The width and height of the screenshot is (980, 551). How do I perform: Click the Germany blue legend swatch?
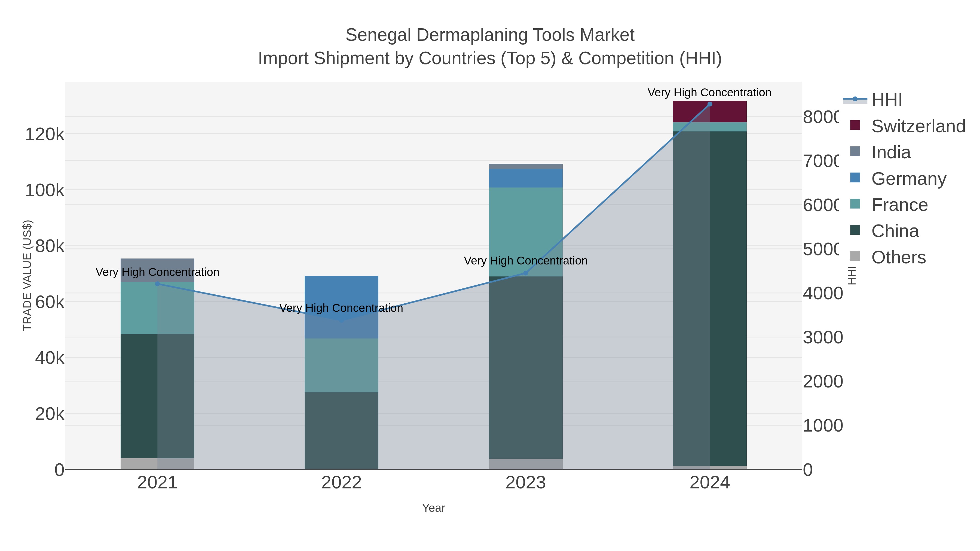[855, 178]
